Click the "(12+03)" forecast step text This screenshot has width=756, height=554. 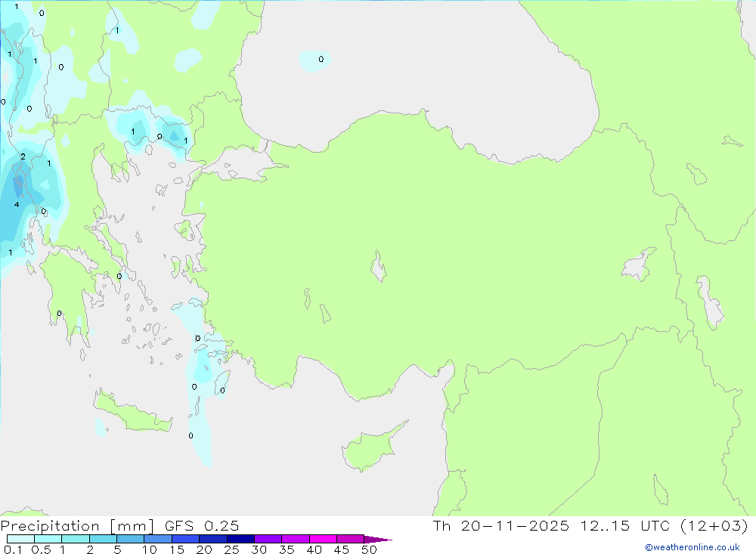coord(714,526)
